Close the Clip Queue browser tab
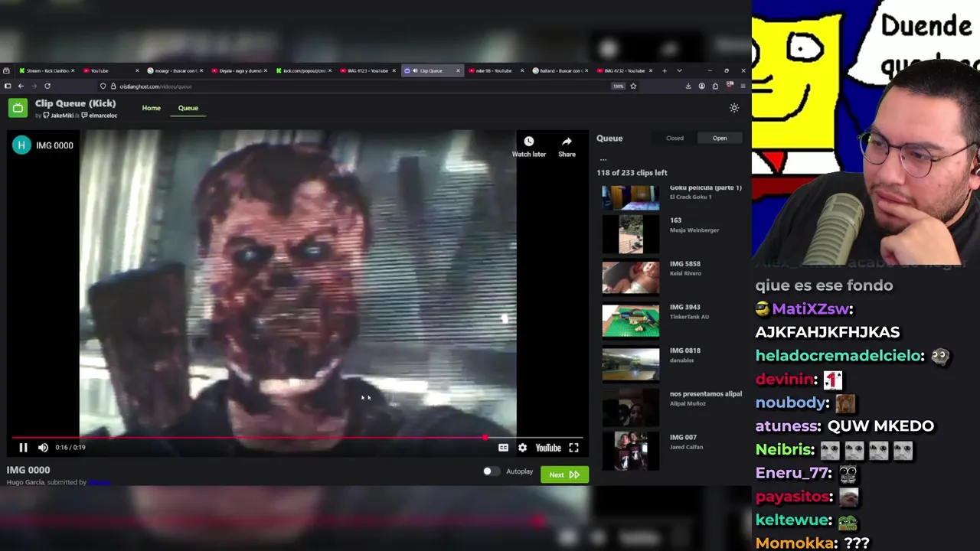The height and width of the screenshot is (551, 980). [458, 71]
